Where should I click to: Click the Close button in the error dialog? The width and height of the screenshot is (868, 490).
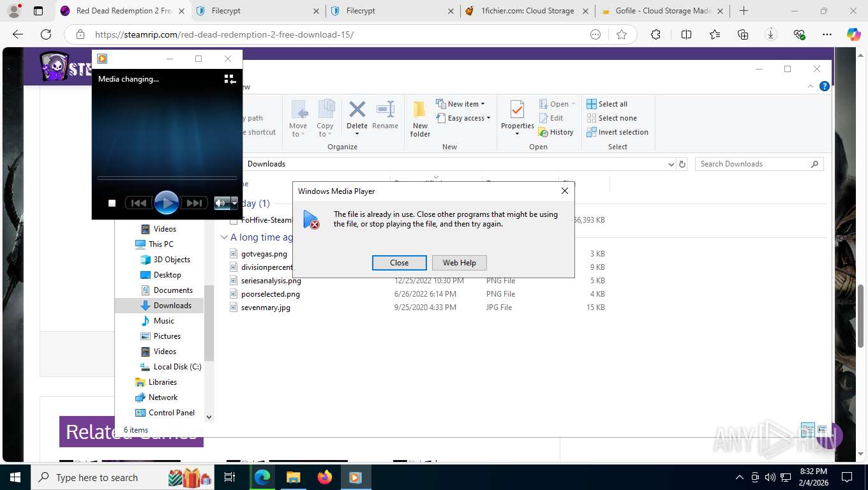coord(400,262)
